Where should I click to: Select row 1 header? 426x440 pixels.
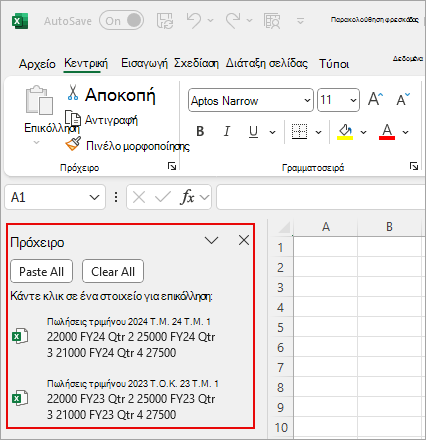tap(280, 247)
